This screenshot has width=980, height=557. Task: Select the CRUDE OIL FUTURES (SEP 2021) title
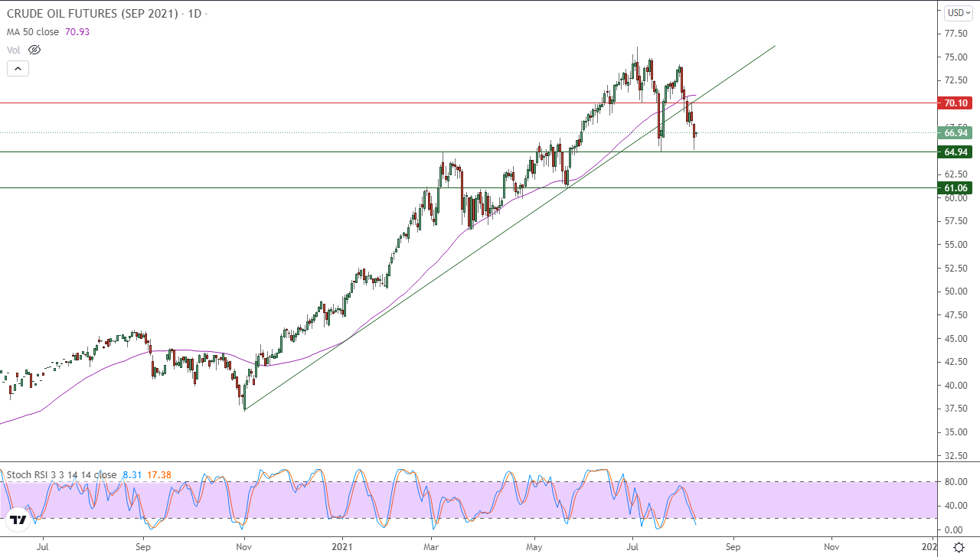[92, 13]
